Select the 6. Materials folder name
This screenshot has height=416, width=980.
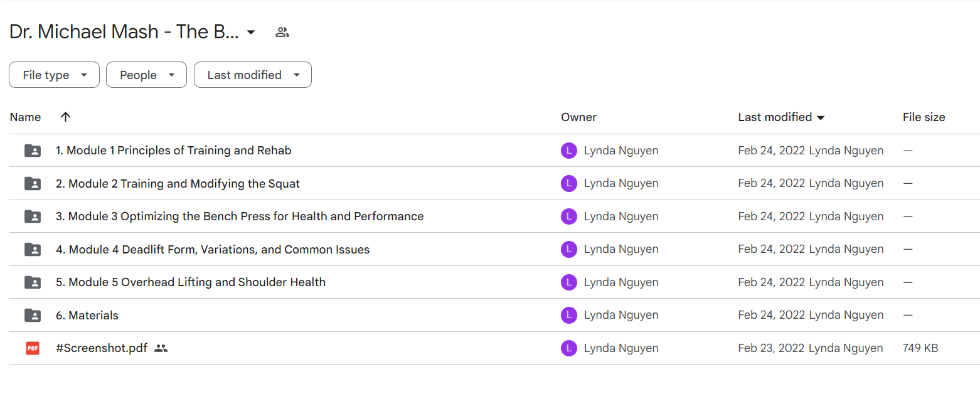pyautogui.click(x=87, y=316)
